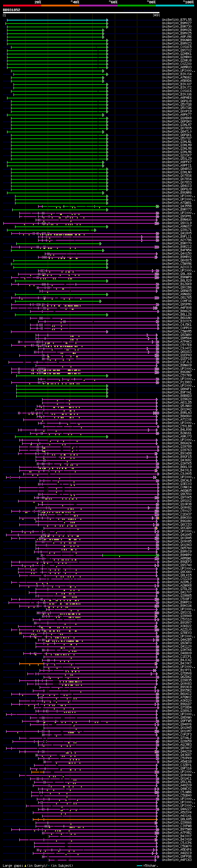Viewport: 197px width, 868px height.
Task: Select hit label UniRef100_A7NU62
Action: pyautogui.click(x=177, y=78)
